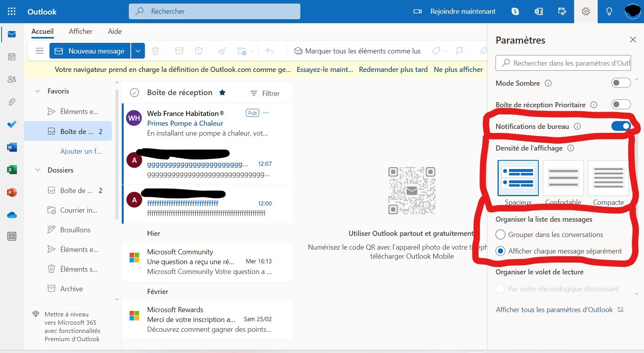
Task: Click the Essayez-le maintenant link
Action: pyautogui.click(x=325, y=70)
